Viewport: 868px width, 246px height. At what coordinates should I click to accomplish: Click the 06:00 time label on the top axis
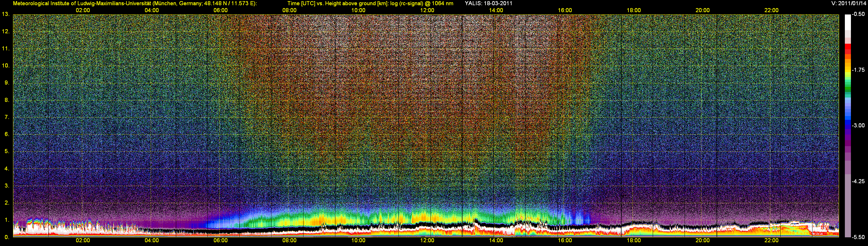coord(220,10)
